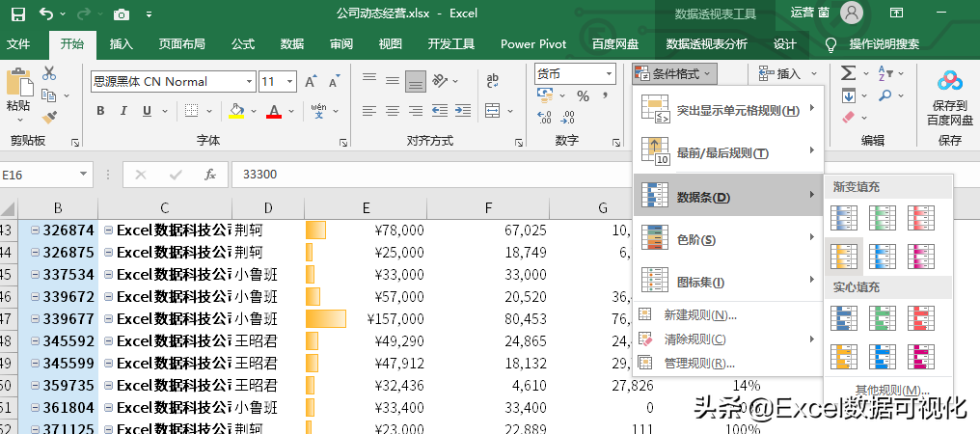980x434 pixels.
Task: Click the camera screenshot icon in title bar
Action: (122, 14)
